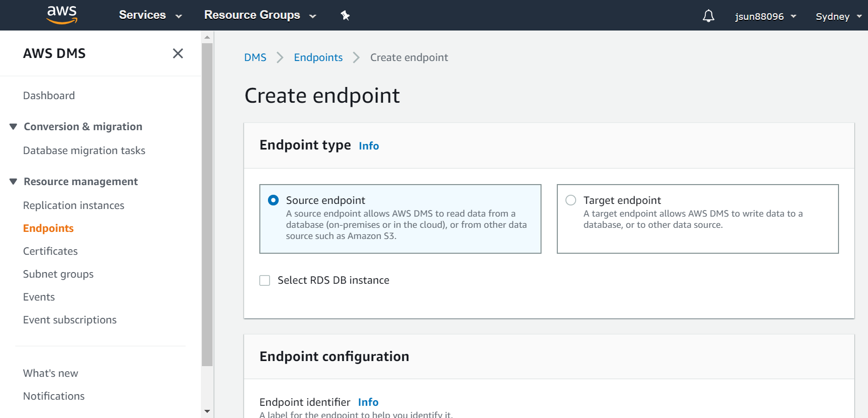
Task: Click DMS breadcrumb link
Action: coord(255,57)
